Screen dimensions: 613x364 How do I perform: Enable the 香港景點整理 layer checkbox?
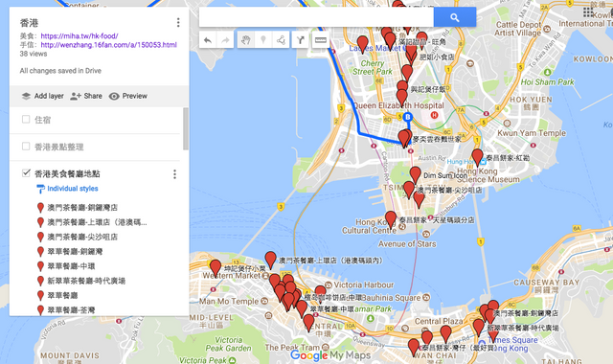(26, 147)
